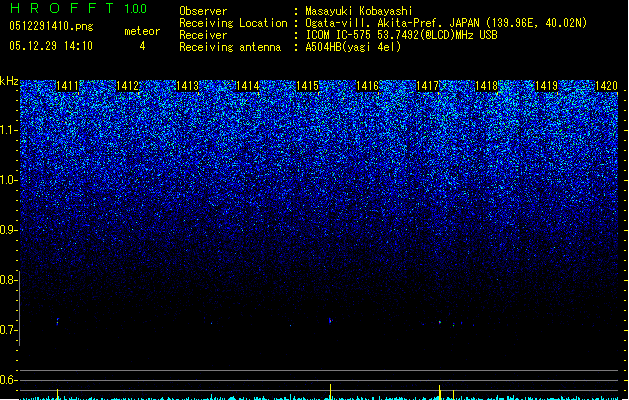Click observer name Masayuki Kobayashi
The width and height of the screenshot is (629, 400).
(359, 11)
